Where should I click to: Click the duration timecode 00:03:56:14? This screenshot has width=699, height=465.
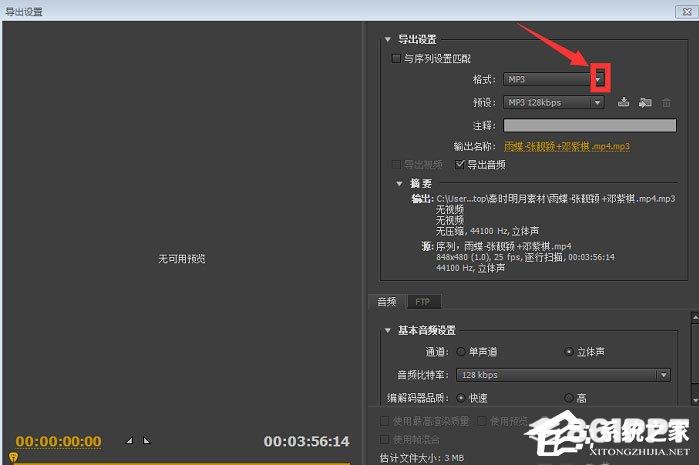[x=306, y=441]
